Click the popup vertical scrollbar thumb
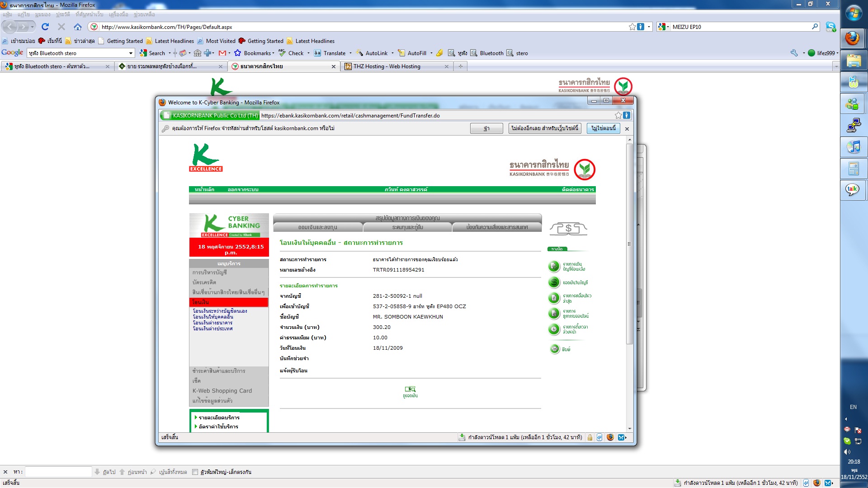The height and width of the screenshot is (488, 868). point(629,244)
